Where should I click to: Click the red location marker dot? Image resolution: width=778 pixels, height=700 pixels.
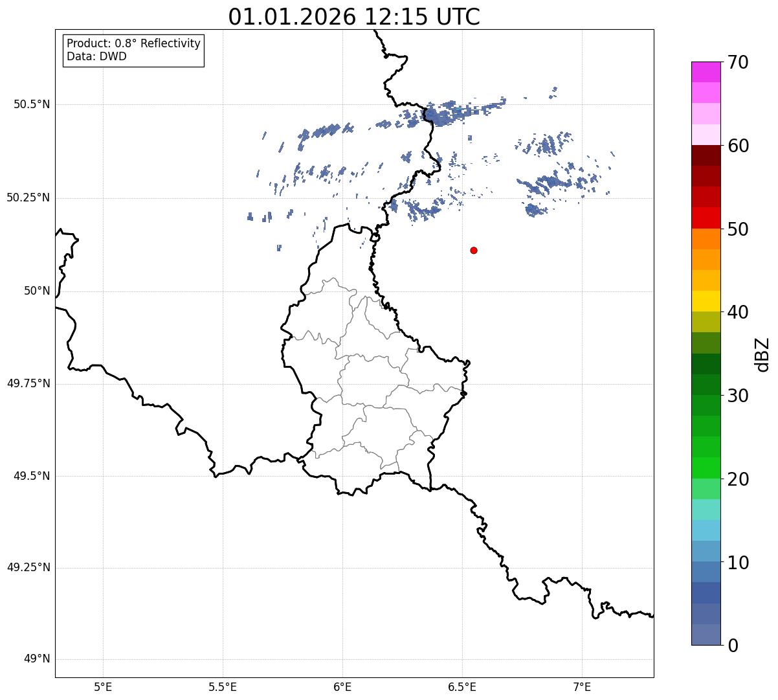pyautogui.click(x=474, y=250)
